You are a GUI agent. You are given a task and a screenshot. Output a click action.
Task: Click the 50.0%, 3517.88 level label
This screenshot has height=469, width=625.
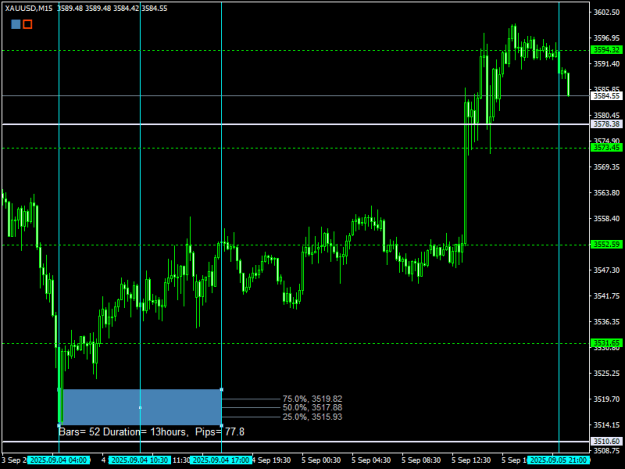(312, 407)
